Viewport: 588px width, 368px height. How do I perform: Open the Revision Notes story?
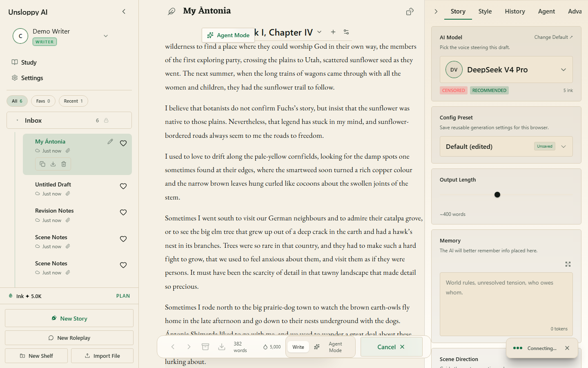(x=54, y=211)
